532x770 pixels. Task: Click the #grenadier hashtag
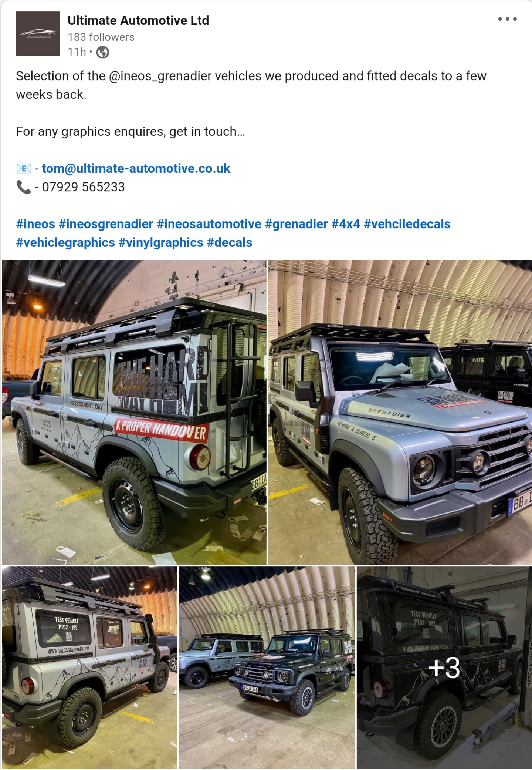(297, 224)
